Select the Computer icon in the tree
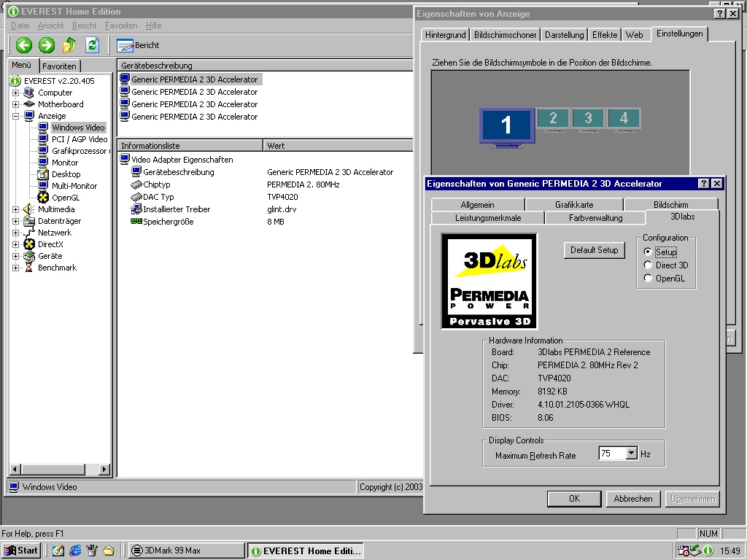The image size is (747, 560). (29, 93)
